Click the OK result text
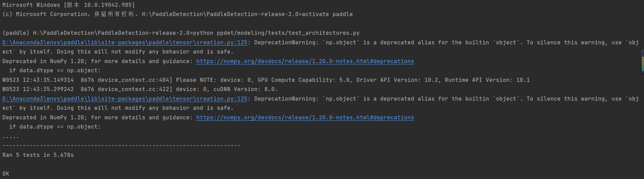 (6, 174)
